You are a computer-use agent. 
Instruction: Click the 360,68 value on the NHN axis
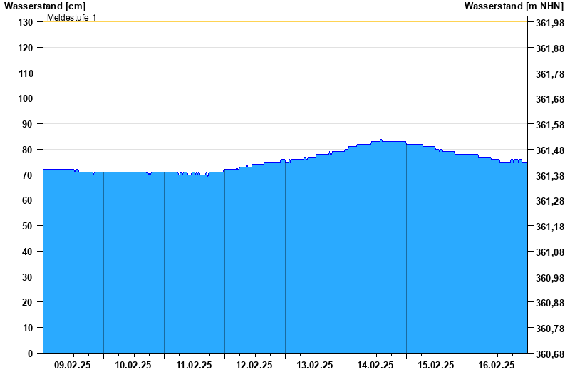549,354
